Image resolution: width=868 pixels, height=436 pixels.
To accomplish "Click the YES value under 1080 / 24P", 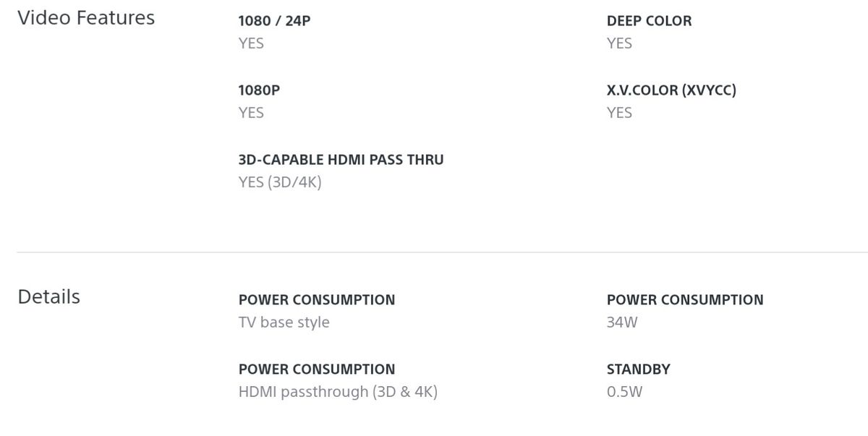I will 251,43.
